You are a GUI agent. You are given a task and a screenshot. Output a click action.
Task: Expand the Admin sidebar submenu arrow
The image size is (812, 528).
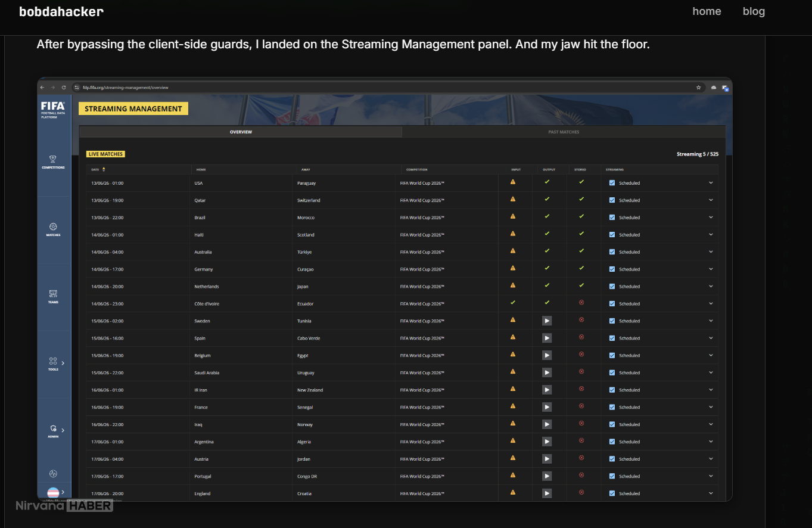pyautogui.click(x=63, y=430)
